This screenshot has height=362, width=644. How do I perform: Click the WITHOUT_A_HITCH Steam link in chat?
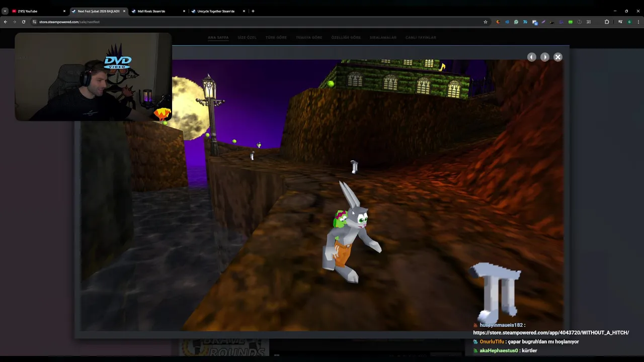[x=551, y=333]
